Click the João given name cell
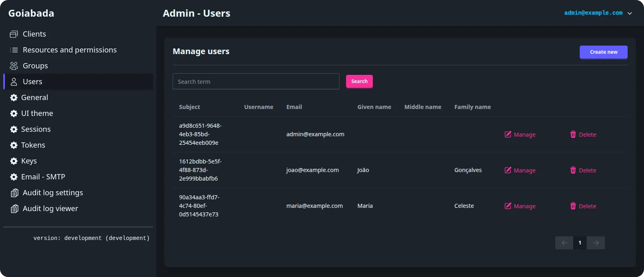Image resolution: width=644 pixels, height=277 pixels. pyautogui.click(x=363, y=170)
